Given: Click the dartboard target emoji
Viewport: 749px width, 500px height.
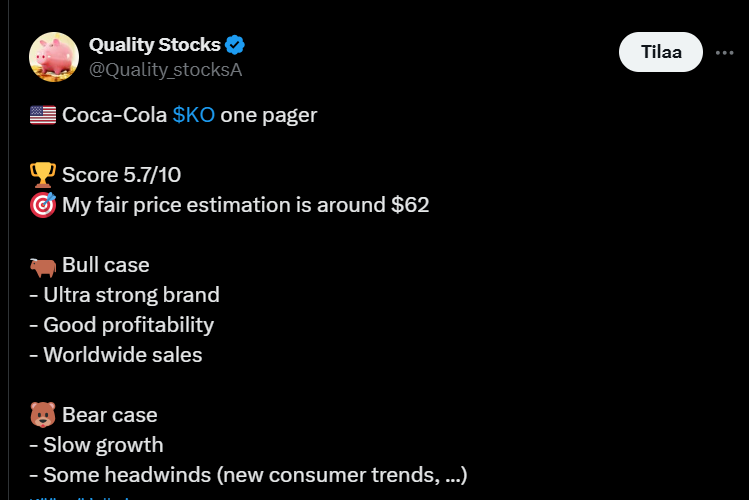Looking at the screenshot, I should pyautogui.click(x=43, y=205).
